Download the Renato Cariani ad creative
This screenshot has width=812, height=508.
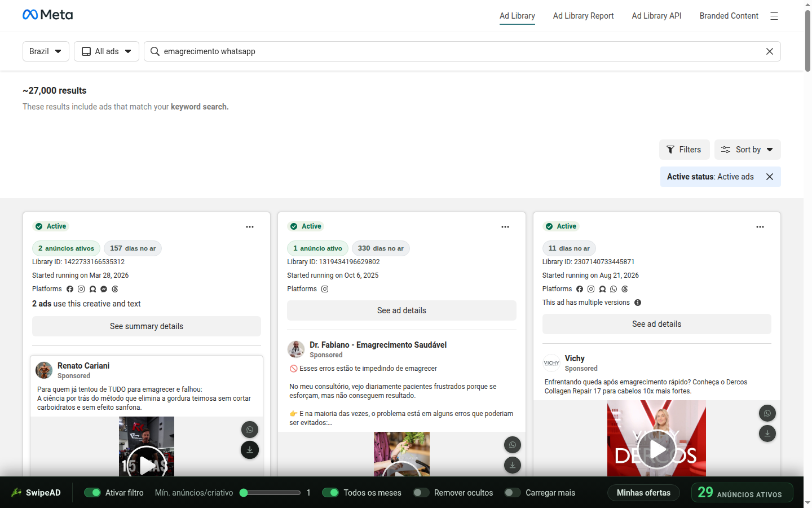click(250, 450)
